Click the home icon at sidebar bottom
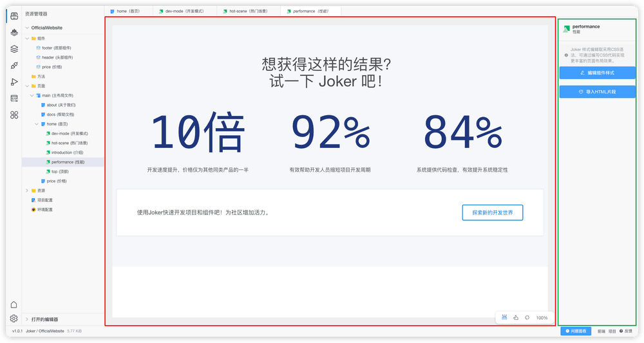This screenshot has width=644, height=343. (14, 304)
